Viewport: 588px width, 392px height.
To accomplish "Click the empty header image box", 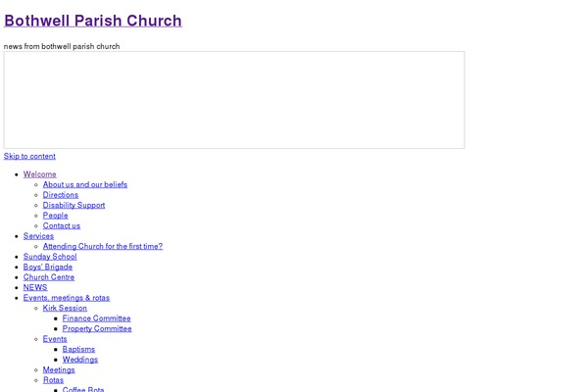I will [234, 100].
